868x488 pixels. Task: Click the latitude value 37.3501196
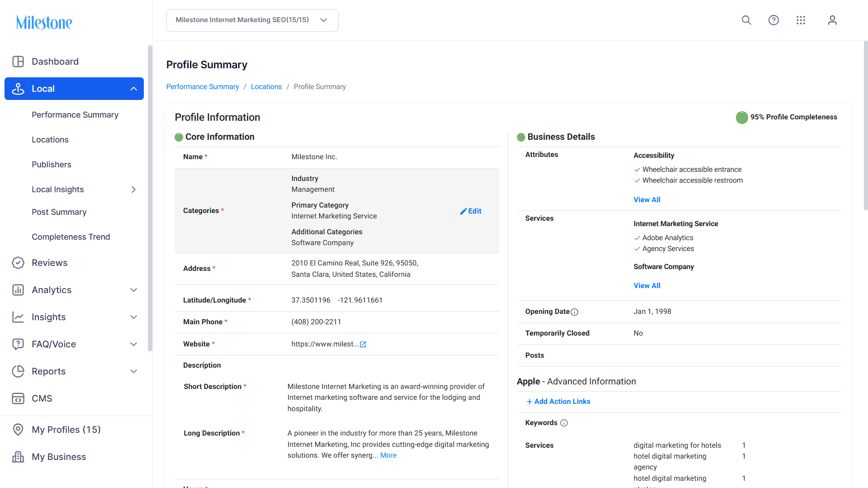pyautogui.click(x=311, y=300)
